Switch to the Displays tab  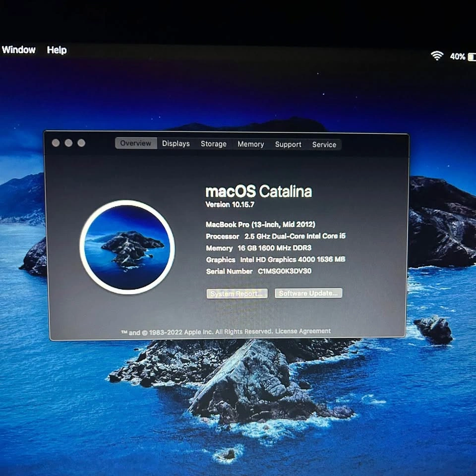click(176, 144)
